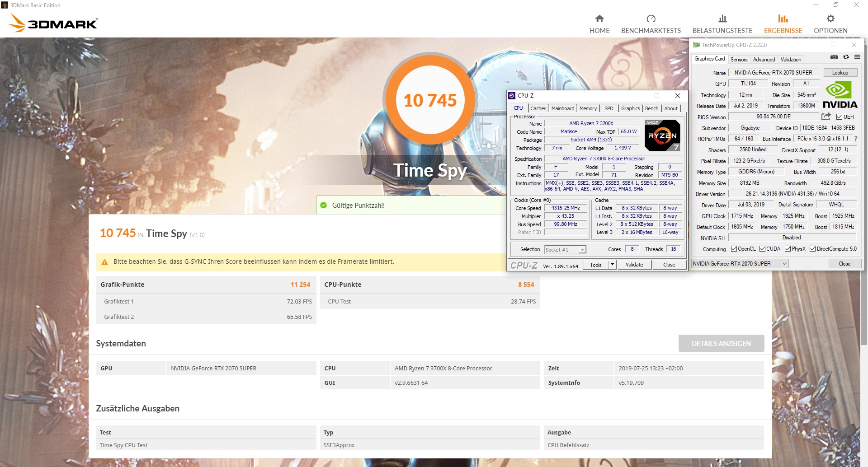
Task: Open the BELASTUNGSTESTE section in 3DMark
Action: click(x=722, y=24)
